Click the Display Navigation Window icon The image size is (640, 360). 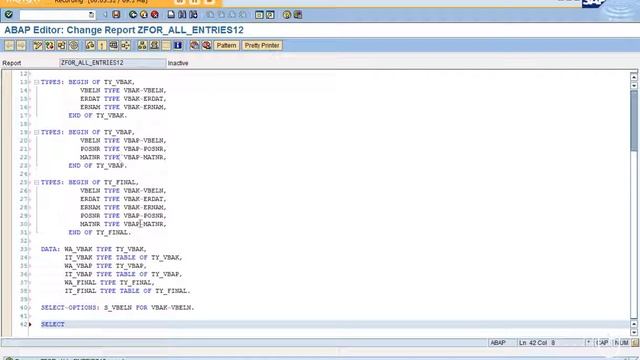tap(154, 45)
